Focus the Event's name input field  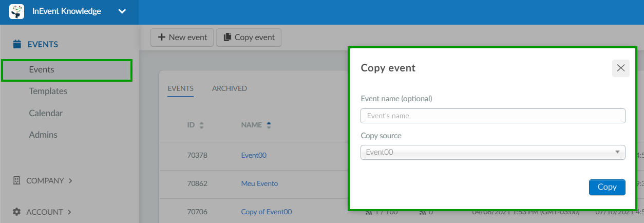493,116
